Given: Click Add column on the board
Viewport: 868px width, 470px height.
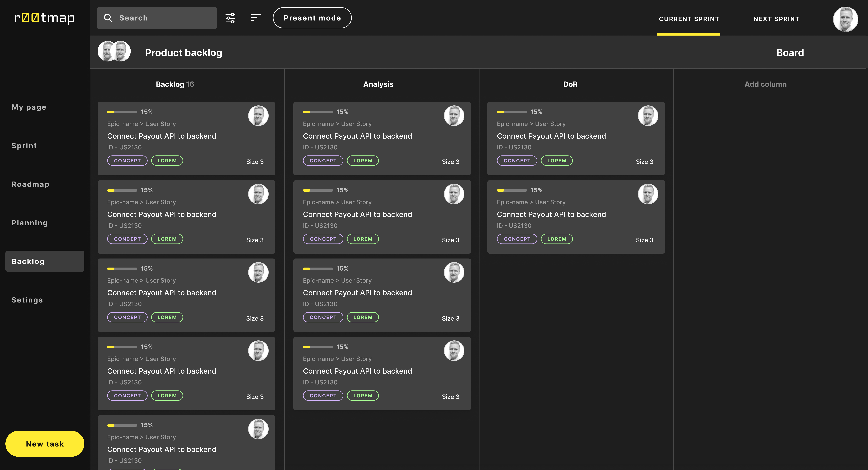Looking at the screenshot, I should click(x=766, y=84).
